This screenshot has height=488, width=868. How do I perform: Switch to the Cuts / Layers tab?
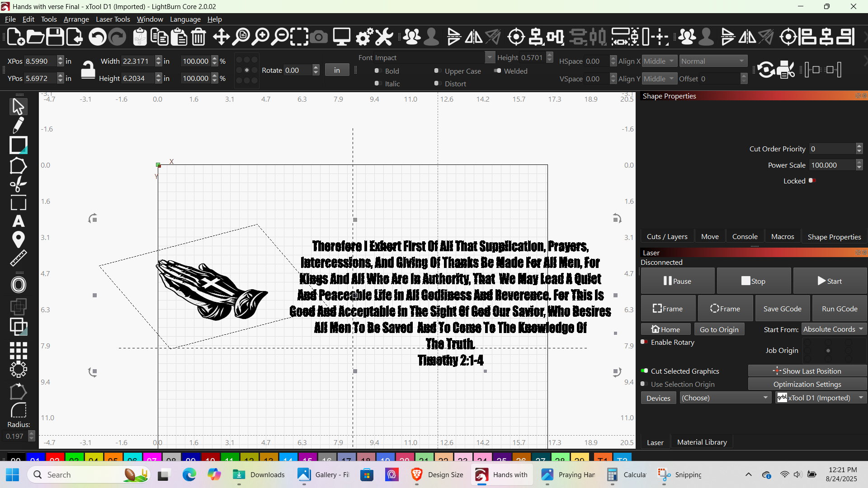[x=667, y=237]
